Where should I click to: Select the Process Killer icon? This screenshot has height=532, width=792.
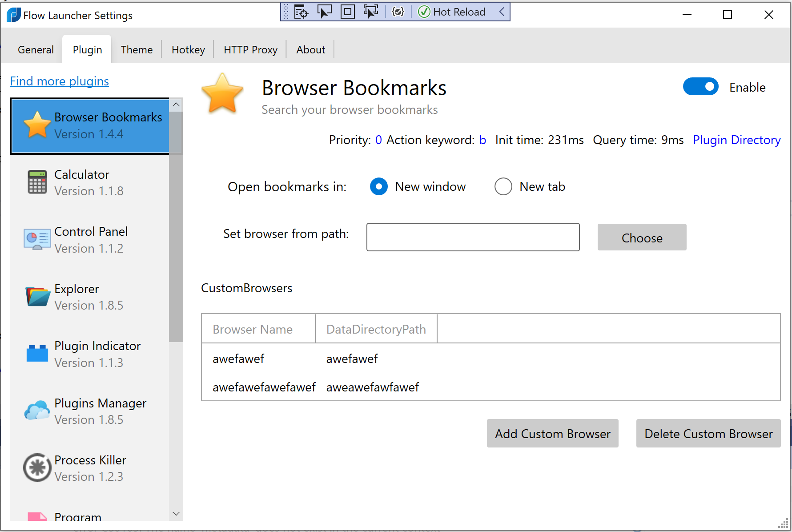click(x=37, y=468)
